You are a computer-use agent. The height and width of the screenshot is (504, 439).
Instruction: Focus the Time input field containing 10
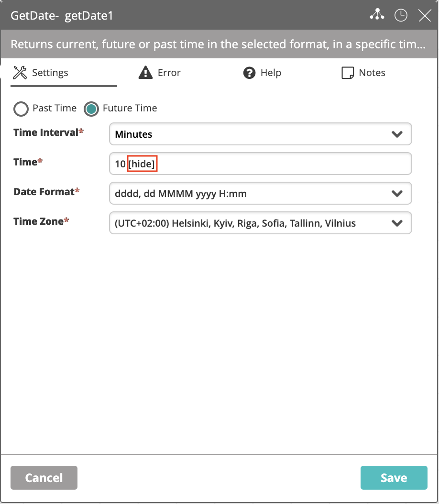(260, 164)
